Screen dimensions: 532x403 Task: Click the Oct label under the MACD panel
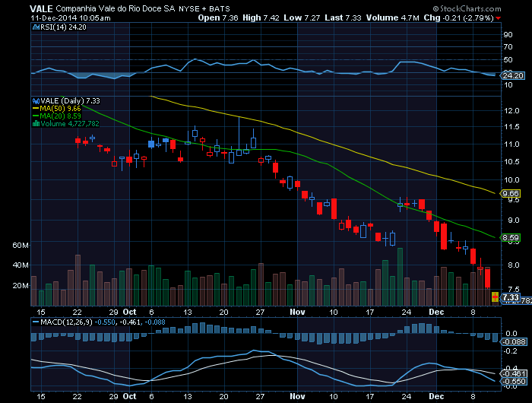(130, 396)
